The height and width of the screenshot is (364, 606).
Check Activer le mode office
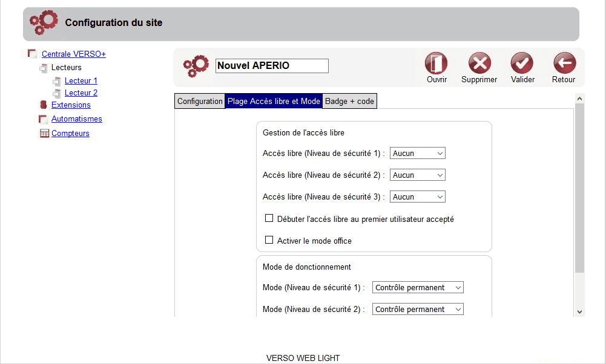pyautogui.click(x=269, y=239)
